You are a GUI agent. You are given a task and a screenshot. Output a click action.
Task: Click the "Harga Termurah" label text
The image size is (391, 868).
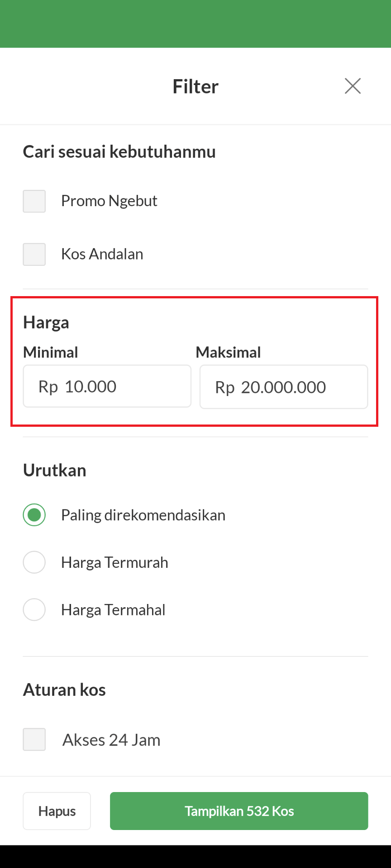[114, 563]
